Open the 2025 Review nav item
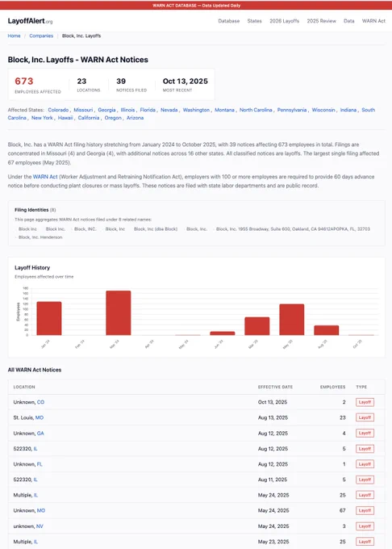The height and width of the screenshot is (549, 392). point(321,21)
